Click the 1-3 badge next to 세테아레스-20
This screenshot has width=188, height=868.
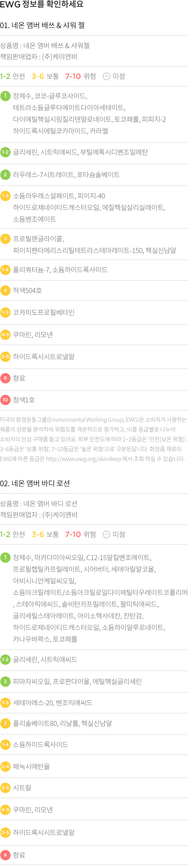tap(5, 702)
